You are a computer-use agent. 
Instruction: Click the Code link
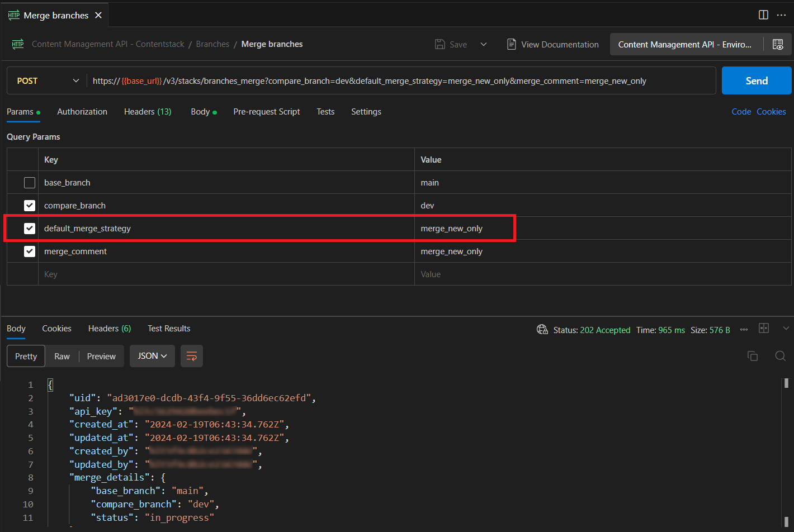point(741,112)
